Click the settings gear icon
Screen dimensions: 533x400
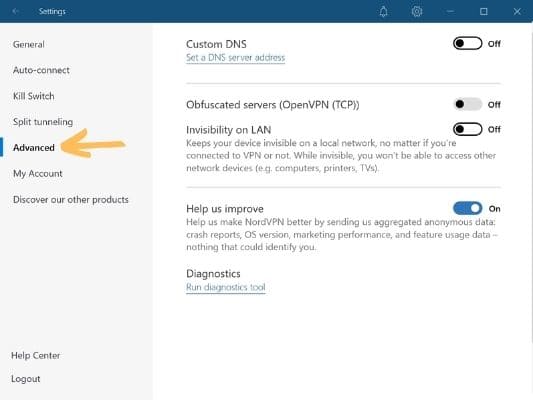(417, 12)
